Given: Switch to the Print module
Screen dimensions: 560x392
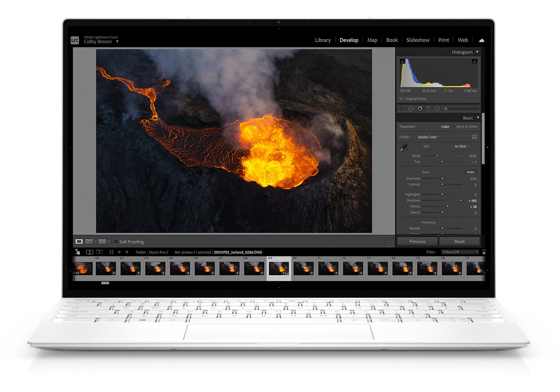Looking at the screenshot, I should click(x=444, y=40).
